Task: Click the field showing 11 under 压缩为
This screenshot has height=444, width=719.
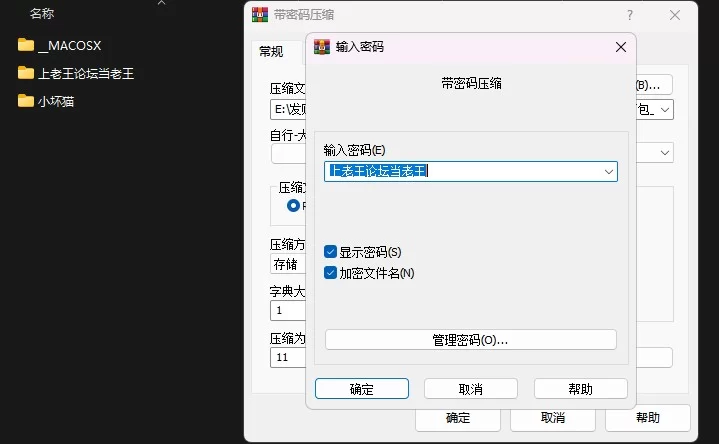Action: coord(288,357)
